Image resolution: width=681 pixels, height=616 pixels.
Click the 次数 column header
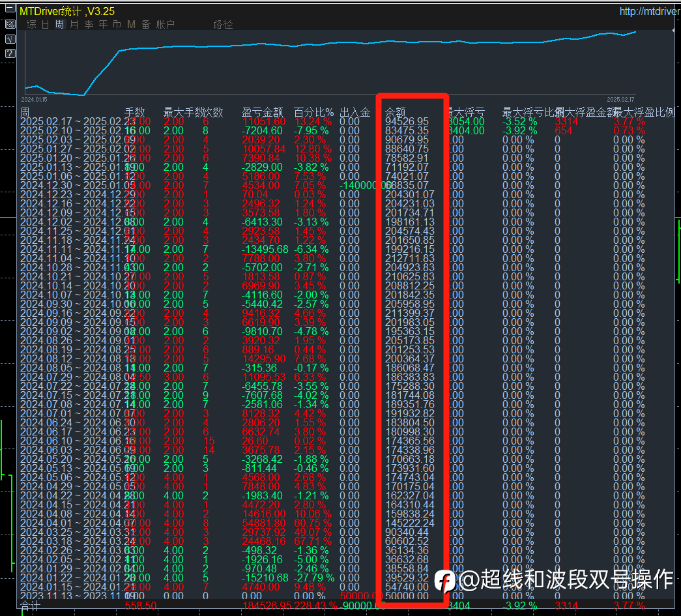(213, 113)
